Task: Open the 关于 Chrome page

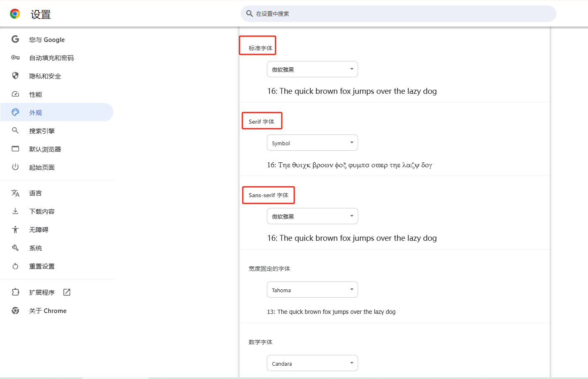Action: click(x=57, y=311)
